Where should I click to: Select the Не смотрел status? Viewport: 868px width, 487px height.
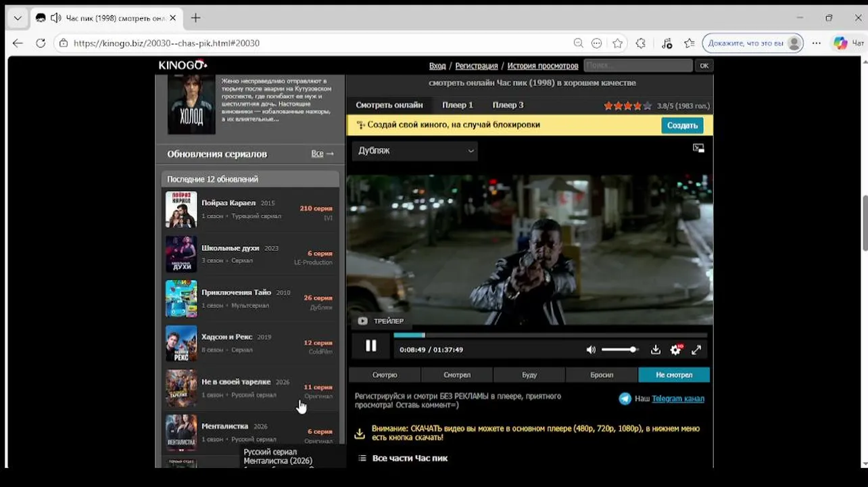pos(674,375)
